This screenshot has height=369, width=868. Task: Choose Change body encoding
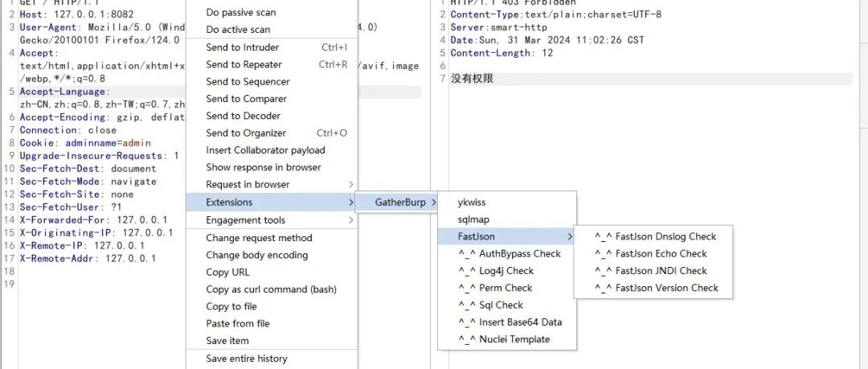coord(272,255)
